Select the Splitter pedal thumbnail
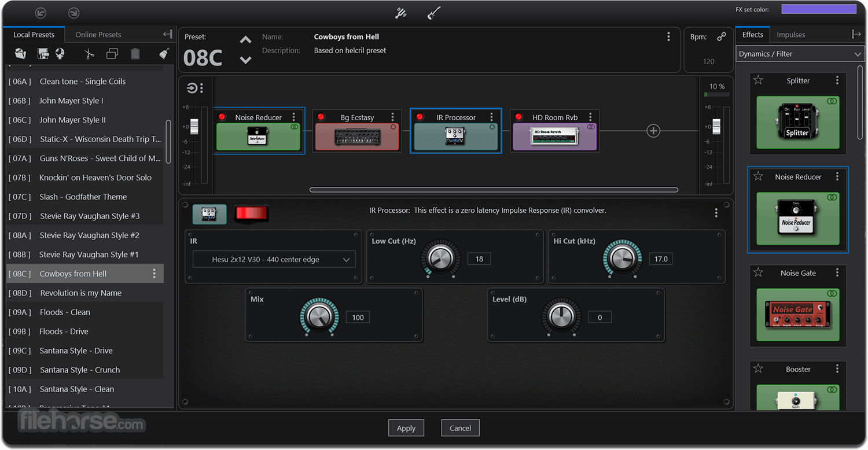This screenshot has width=868, height=450. [x=798, y=123]
